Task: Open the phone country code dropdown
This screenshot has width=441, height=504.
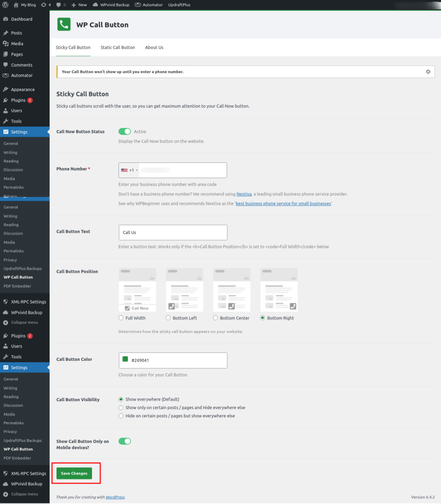Action: pyautogui.click(x=129, y=170)
